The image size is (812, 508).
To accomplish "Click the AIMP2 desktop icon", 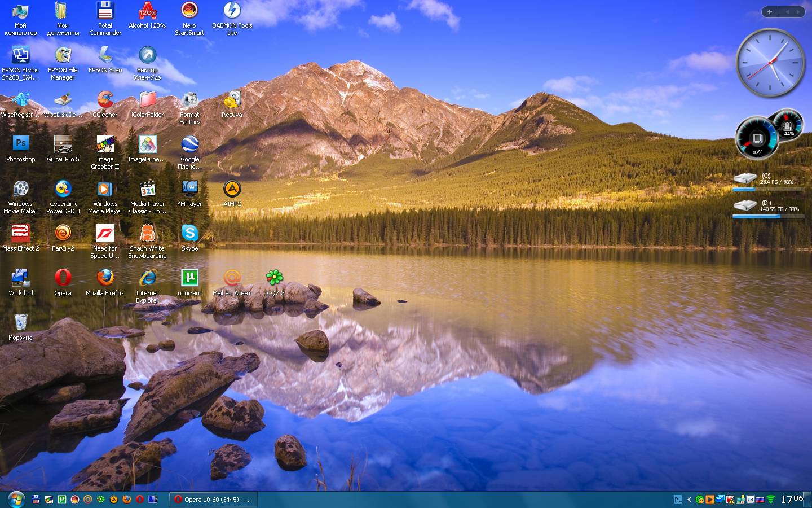I will [x=232, y=189].
